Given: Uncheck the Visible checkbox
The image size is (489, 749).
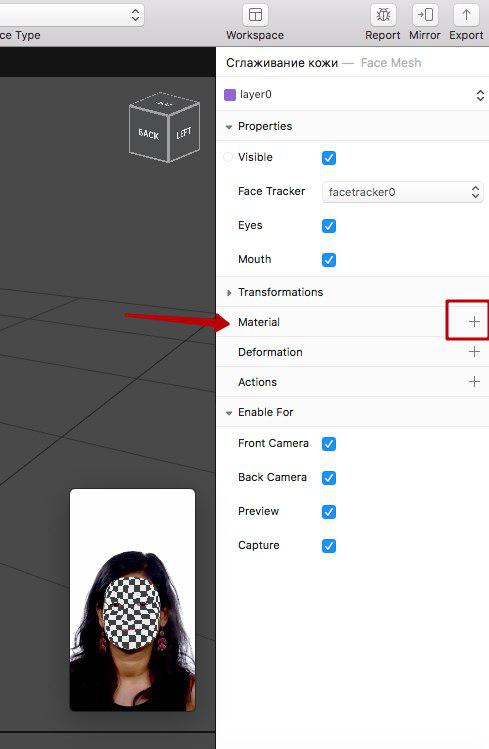Looking at the screenshot, I should tap(329, 158).
